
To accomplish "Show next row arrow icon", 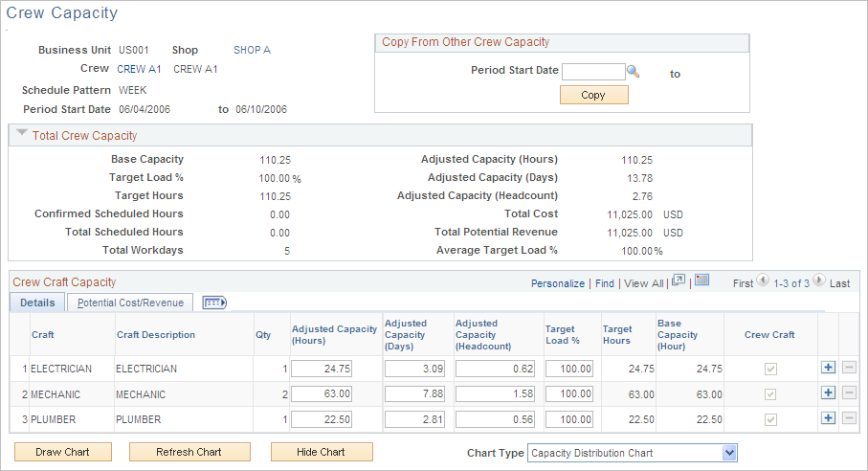I will (x=819, y=280).
